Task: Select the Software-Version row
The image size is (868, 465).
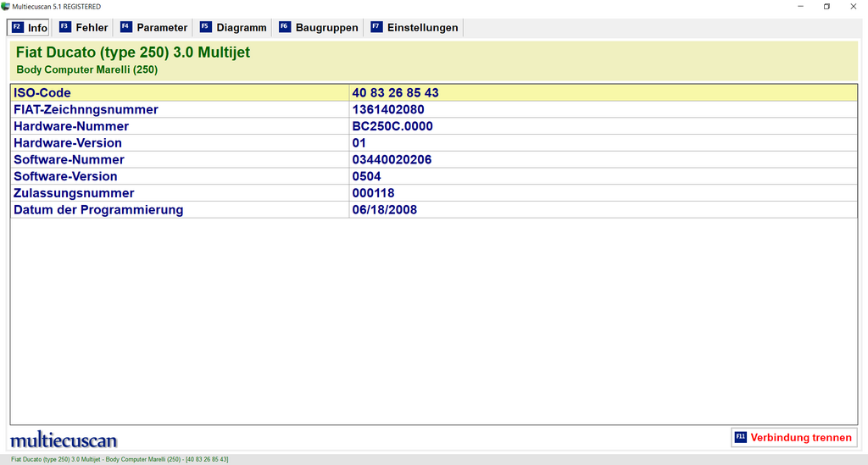Action: pyautogui.click(x=434, y=176)
